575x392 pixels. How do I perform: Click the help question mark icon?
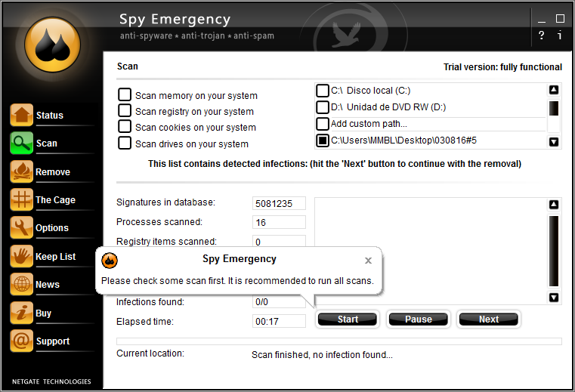541,35
